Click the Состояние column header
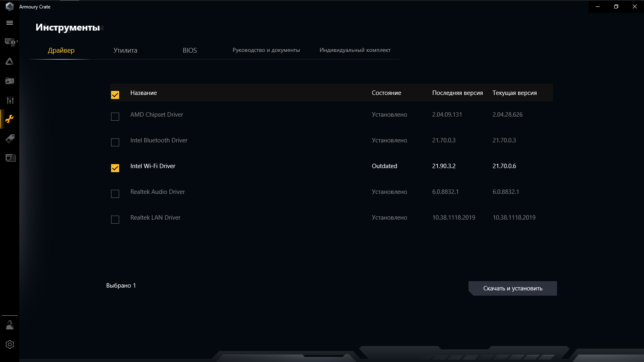This screenshot has height=362, width=644. pyautogui.click(x=386, y=93)
